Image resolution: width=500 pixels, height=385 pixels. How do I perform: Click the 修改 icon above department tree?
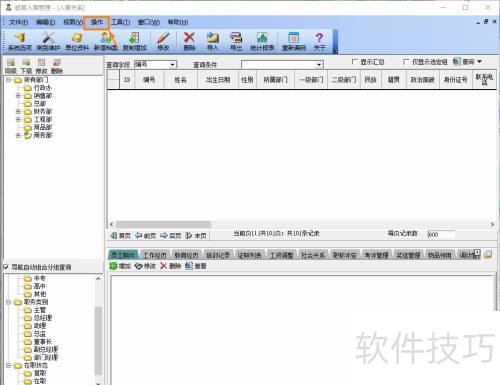(x=41, y=66)
